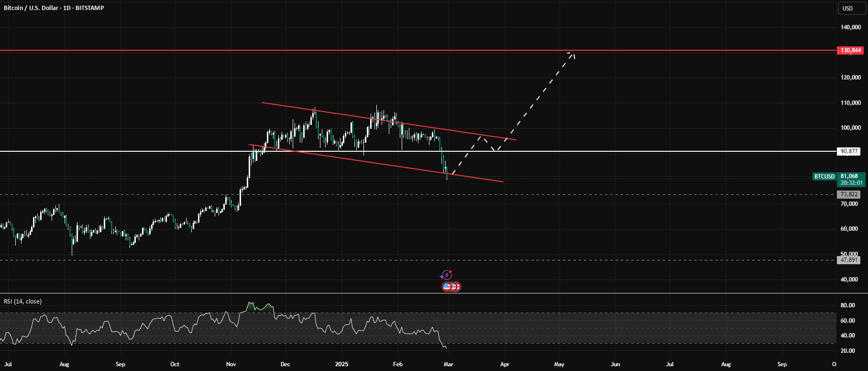
Task: Click the 140,000 price scale label
Action: click(x=851, y=27)
